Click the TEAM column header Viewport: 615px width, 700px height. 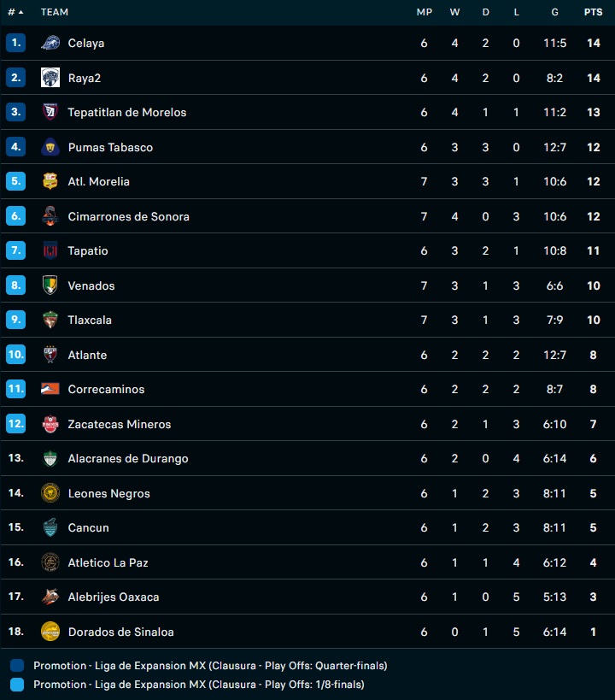pos(55,12)
